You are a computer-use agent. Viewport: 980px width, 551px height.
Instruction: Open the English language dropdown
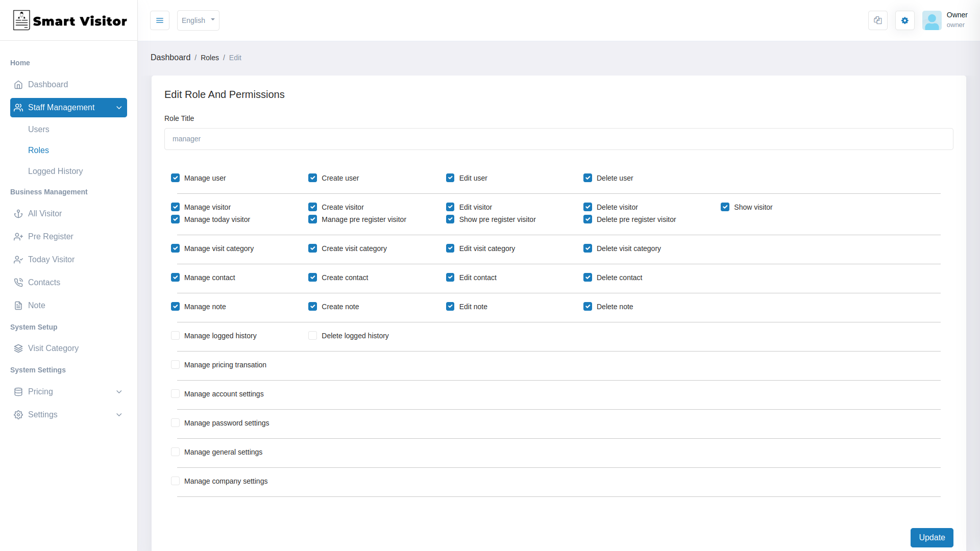tap(198, 20)
